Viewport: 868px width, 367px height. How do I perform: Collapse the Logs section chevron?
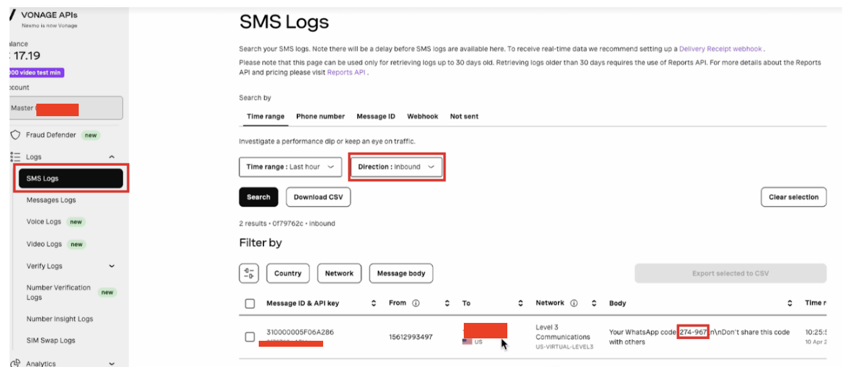(111, 157)
